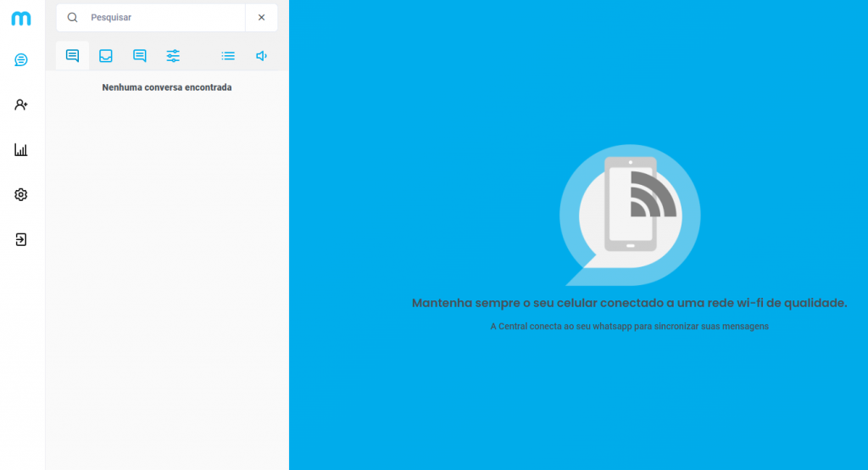Viewport: 868px width, 470px height.
Task: Type in the Pesquisar search field
Action: pyautogui.click(x=161, y=18)
